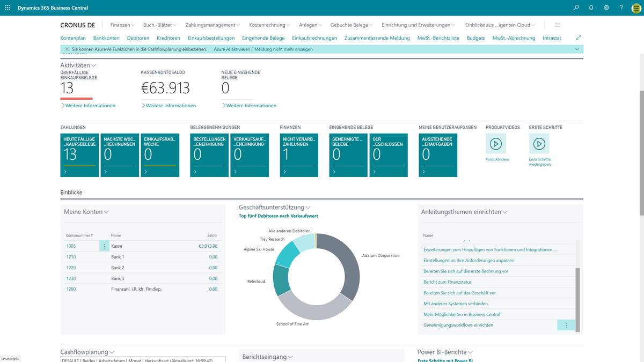Screen dimensions: 644x362
Task: Open Anleitungsthemen einrichten dropdown
Action: pos(464,212)
